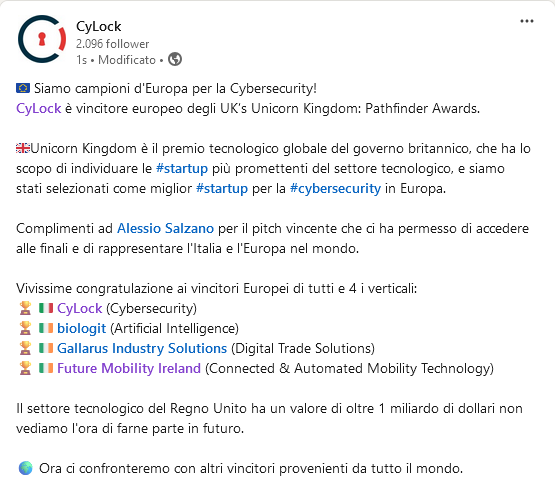Viewport: 555px width, 484px height.
Task: Open the biologit company link
Action: [81, 329]
